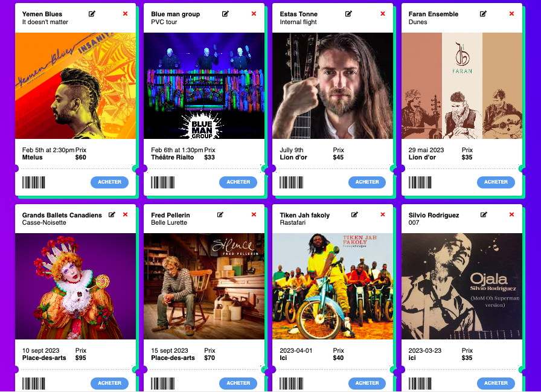Viewport: 541px width, 392px height.
Task: Select the Tiken Jah Fakoly album cover
Action: 333,286
